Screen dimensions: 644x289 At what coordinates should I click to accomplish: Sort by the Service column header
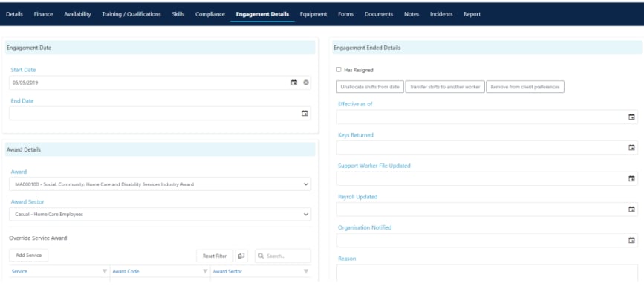(19, 271)
